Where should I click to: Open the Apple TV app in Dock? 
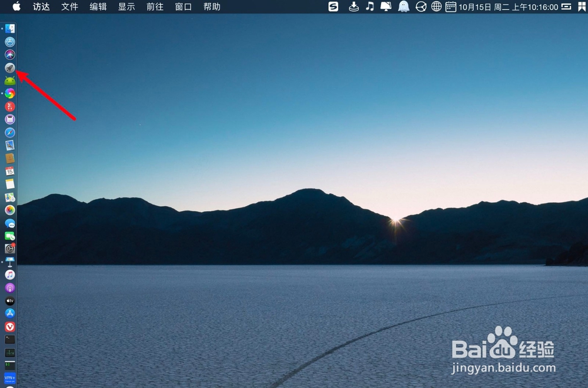(10, 300)
